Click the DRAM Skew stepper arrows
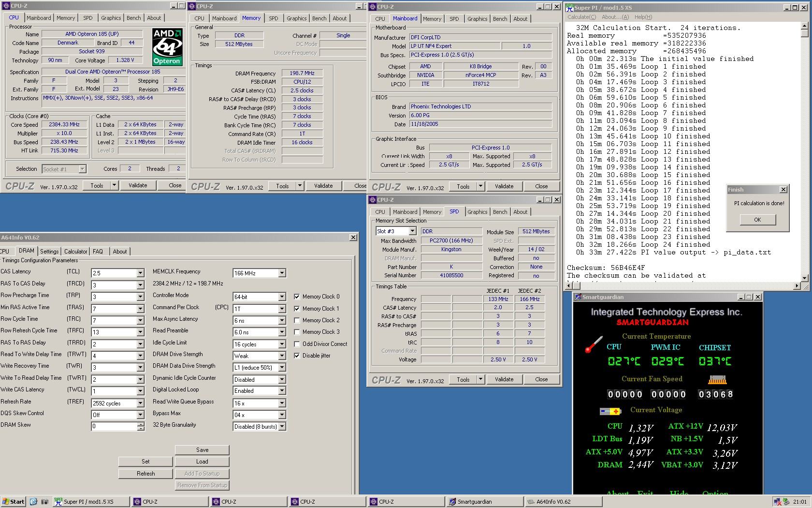This screenshot has width=812, height=508. coord(141,427)
